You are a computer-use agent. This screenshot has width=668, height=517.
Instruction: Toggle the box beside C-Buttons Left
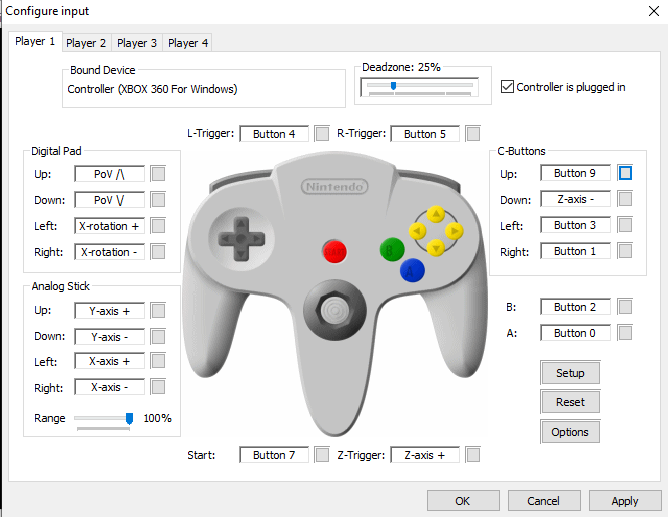[x=625, y=225]
